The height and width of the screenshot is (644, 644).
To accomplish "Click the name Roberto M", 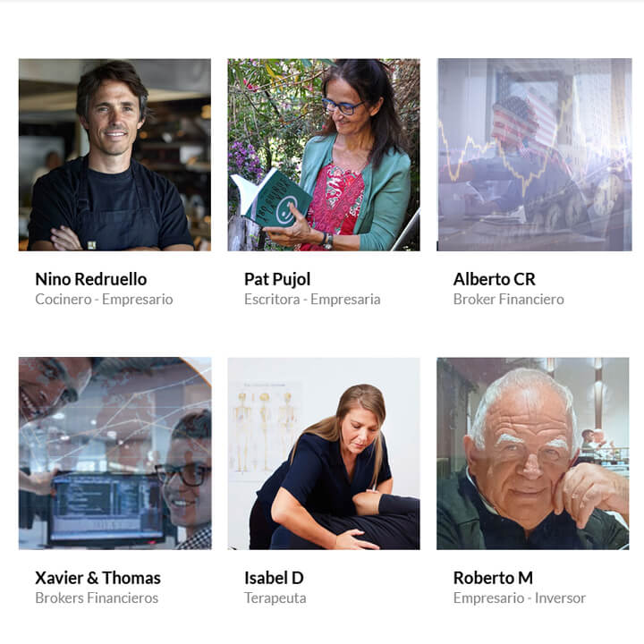I will click(x=493, y=578).
